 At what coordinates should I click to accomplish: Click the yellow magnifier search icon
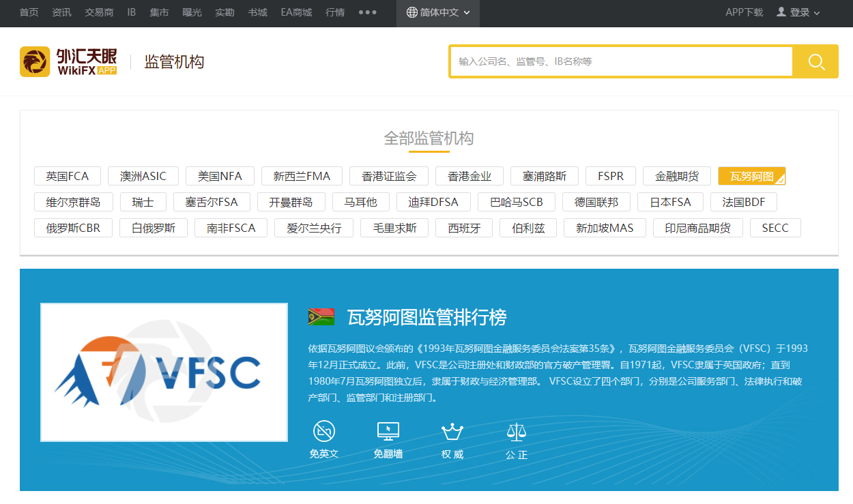pyautogui.click(x=816, y=61)
